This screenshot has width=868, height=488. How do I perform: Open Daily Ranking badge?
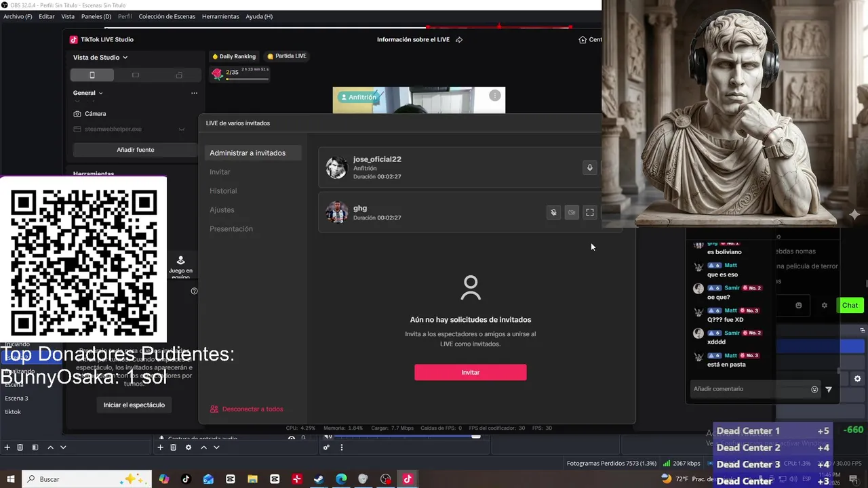pyautogui.click(x=234, y=56)
